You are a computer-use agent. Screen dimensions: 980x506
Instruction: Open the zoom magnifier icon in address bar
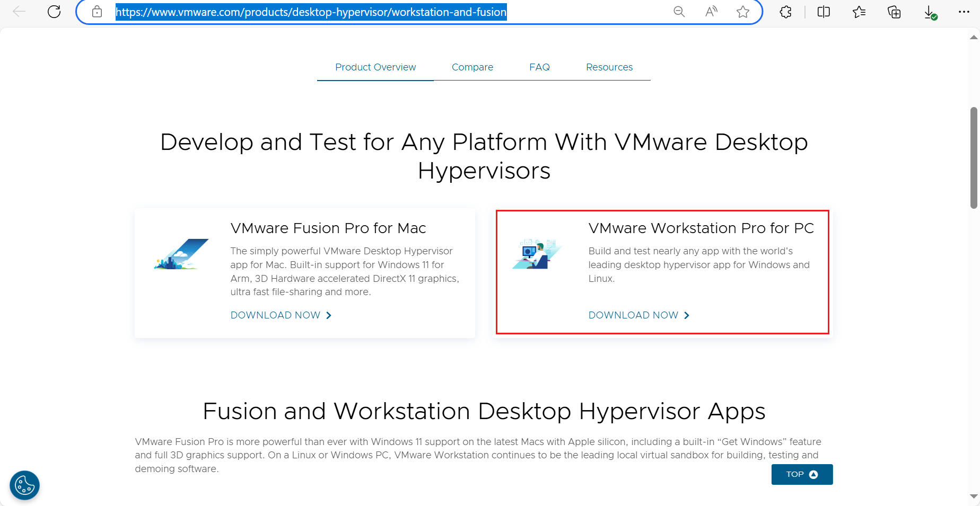pos(679,12)
